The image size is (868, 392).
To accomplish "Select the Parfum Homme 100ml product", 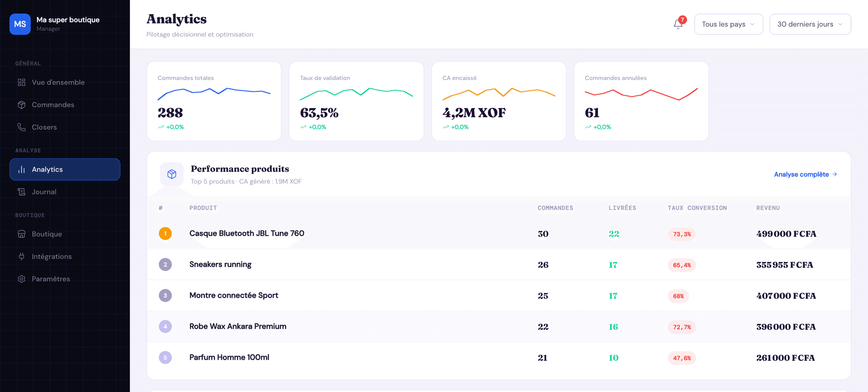I will 229,357.
